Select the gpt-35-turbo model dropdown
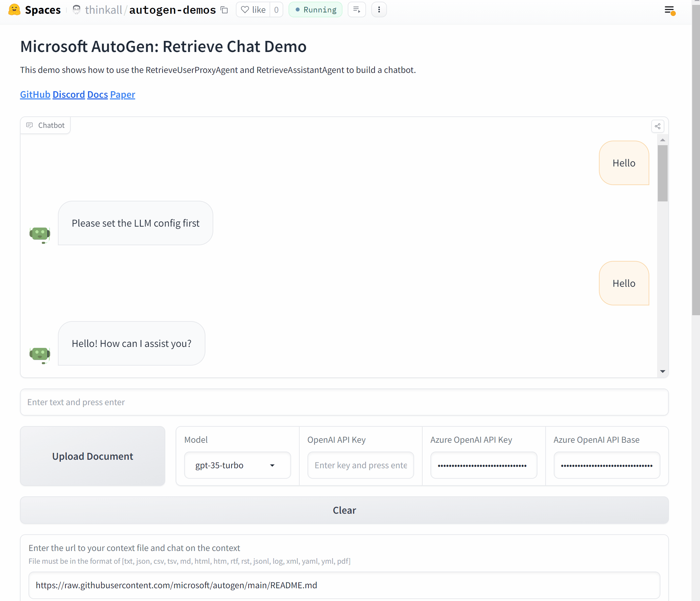 pos(235,465)
